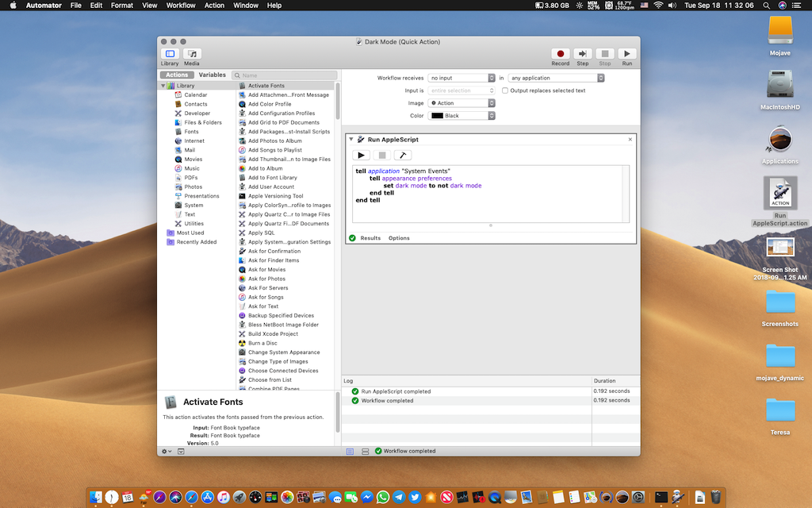Open the Automator application menu
Image resolution: width=812 pixels, height=508 pixels.
click(x=44, y=6)
